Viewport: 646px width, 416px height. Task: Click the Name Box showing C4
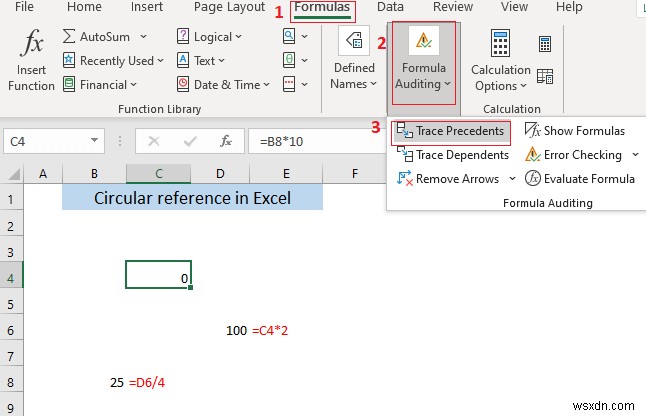tap(45, 141)
